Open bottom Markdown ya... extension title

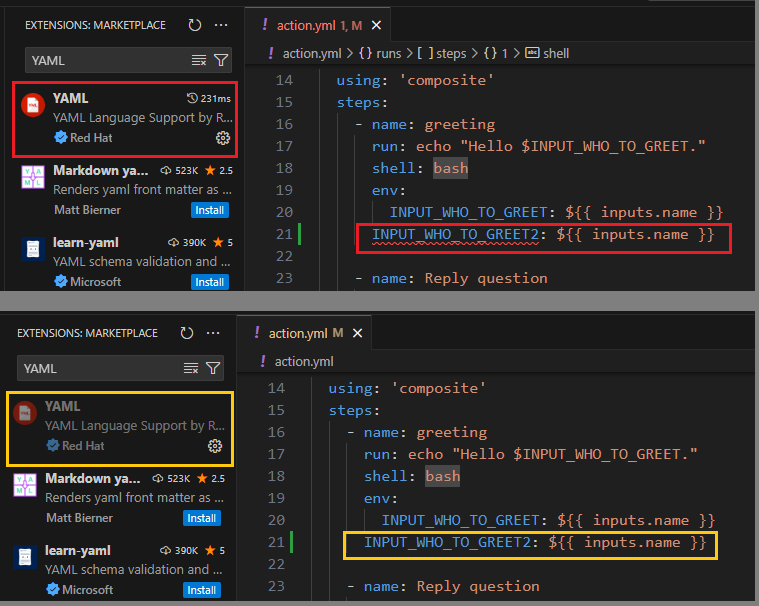click(x=93, y=478)
